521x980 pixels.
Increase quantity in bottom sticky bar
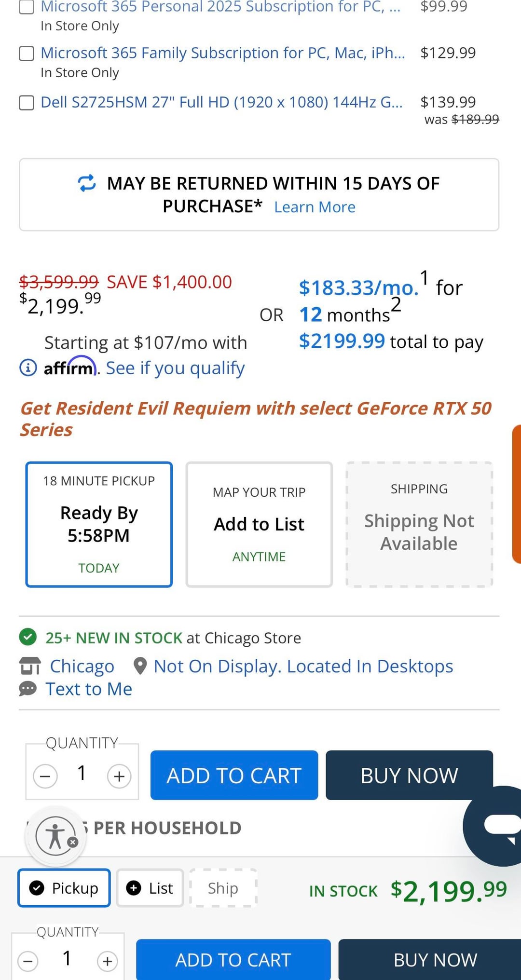(x=107, y=961)
